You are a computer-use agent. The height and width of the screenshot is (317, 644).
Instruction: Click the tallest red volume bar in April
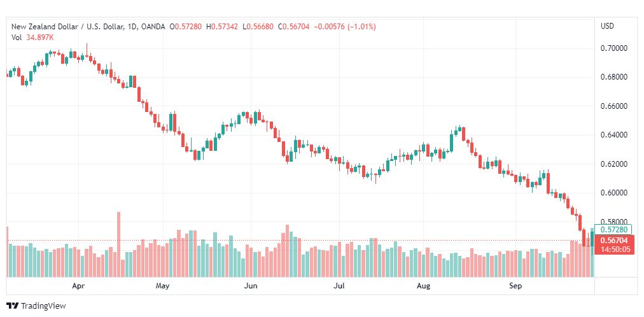click(x=119, y=244)
